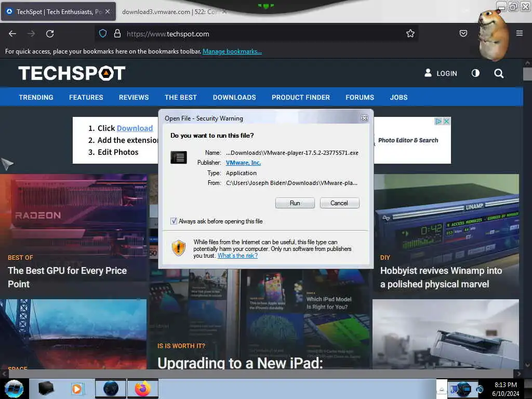532x399 pixels.
Task: Open the FORUMS page
Action: coord(360,97)
